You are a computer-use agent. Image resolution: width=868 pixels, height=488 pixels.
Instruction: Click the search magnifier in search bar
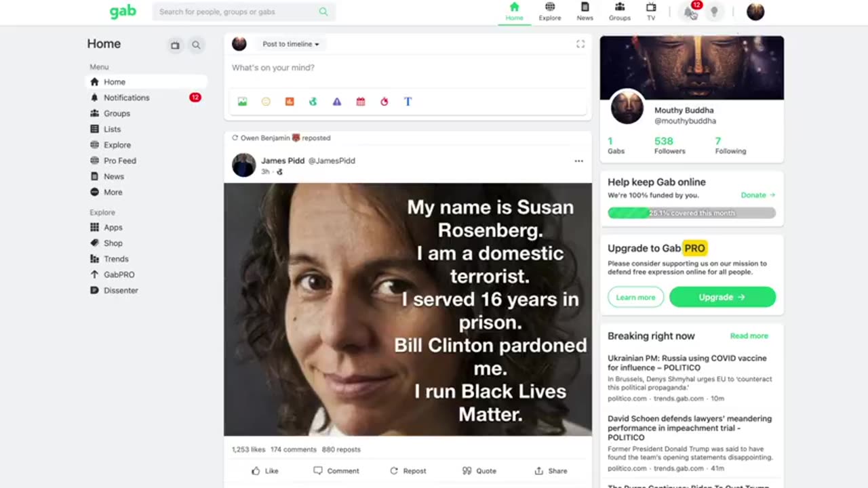click(x=323, y=12)
